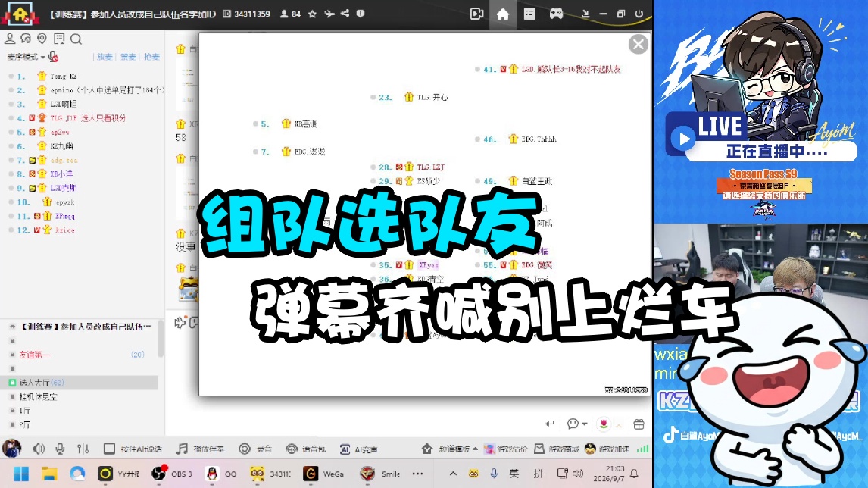Mute the speaker in bottom toolbar
Viewport: 868px width, 488px height.
(x=38, y=448)
